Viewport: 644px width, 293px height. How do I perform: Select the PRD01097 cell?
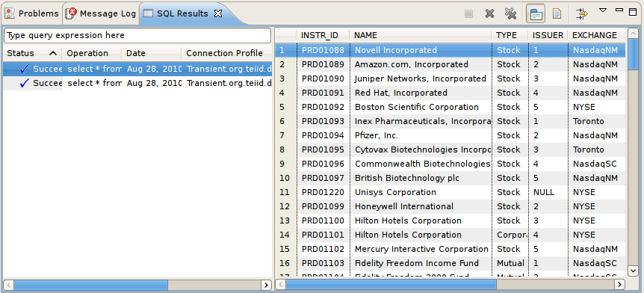coord(323,178)
